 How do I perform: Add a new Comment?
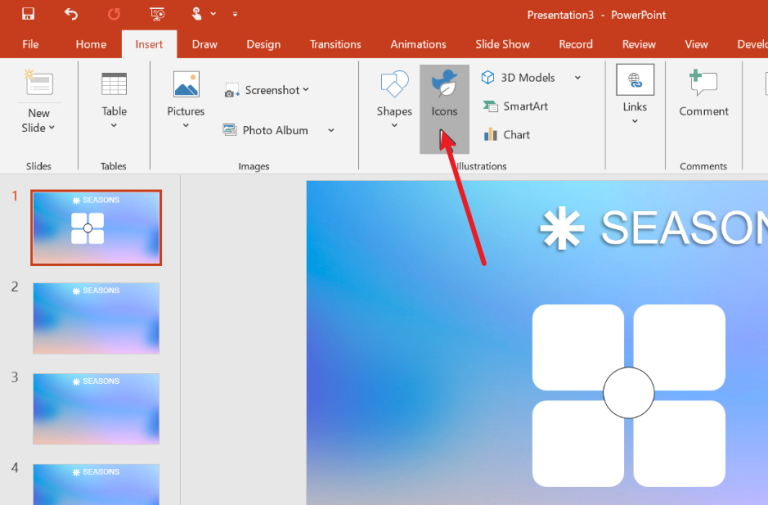pyautogui.click(x=703, y=93)
